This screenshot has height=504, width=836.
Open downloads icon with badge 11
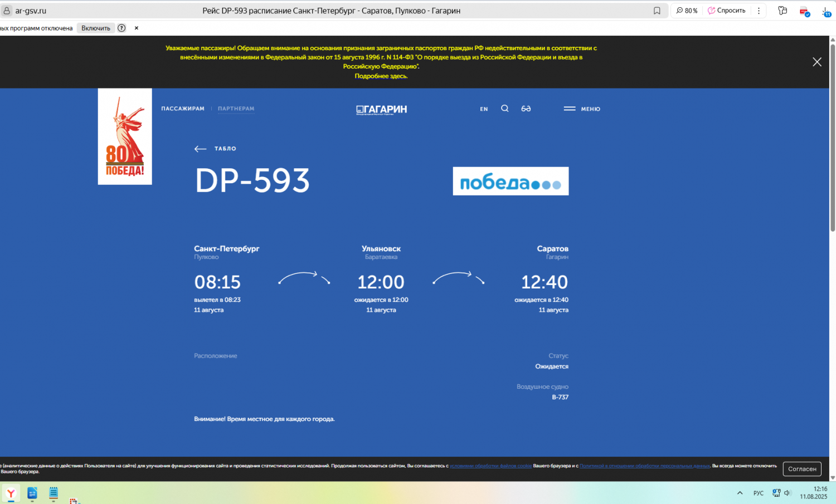[826, 11]
